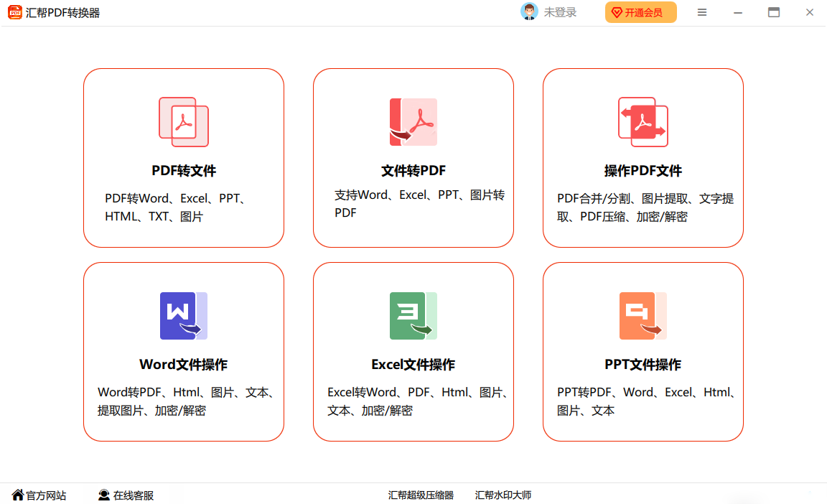Open the 汇帮超级压缩器 link
This screenshot has height=504, width=827.
click(x=421, y=495)
